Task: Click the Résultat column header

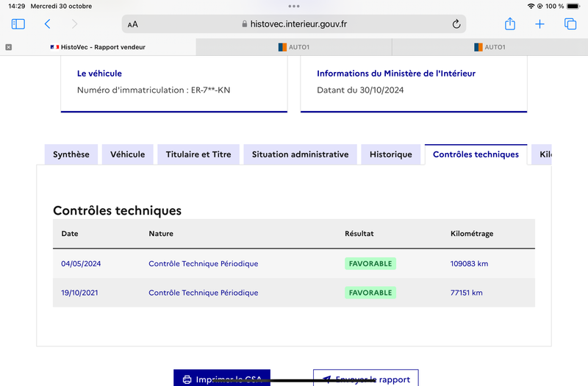Action: 359,233
